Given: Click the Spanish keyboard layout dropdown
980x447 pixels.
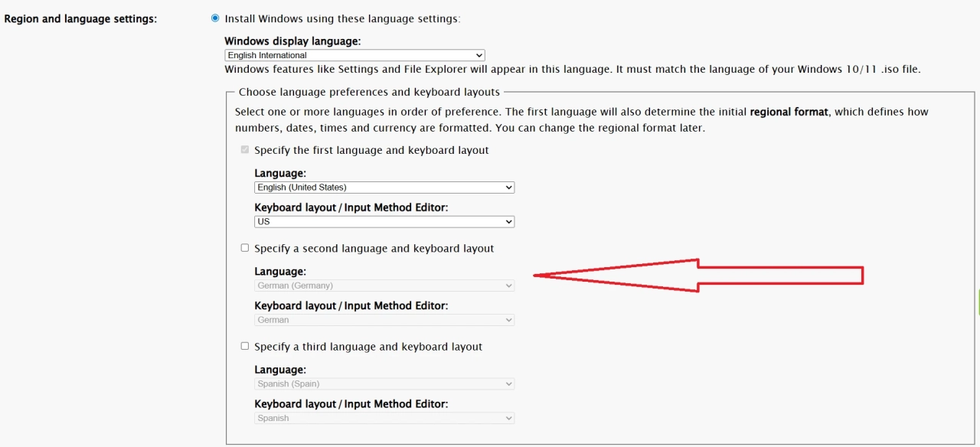Looking at the screenshot, I should pyautogui.click(x=384, y=418).
